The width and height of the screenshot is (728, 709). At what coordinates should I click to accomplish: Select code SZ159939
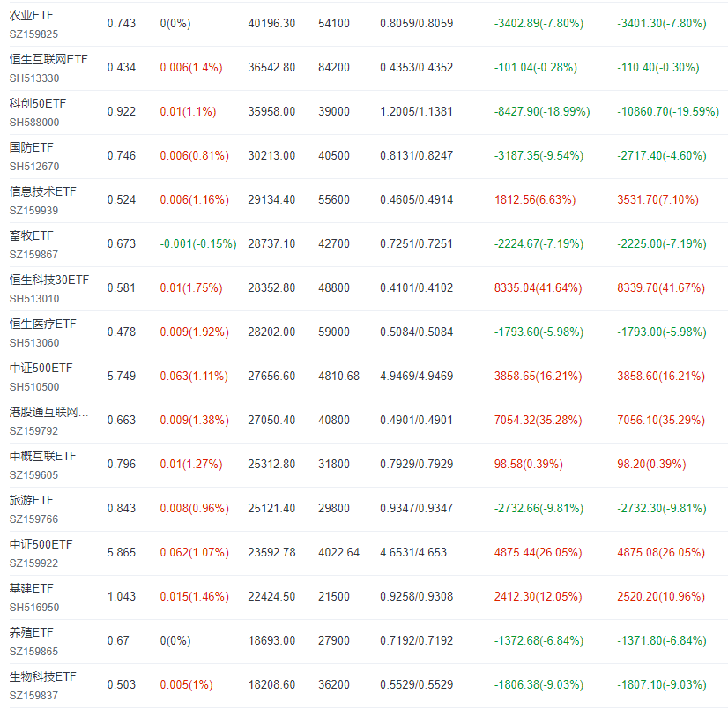click(x=33, y=211)
